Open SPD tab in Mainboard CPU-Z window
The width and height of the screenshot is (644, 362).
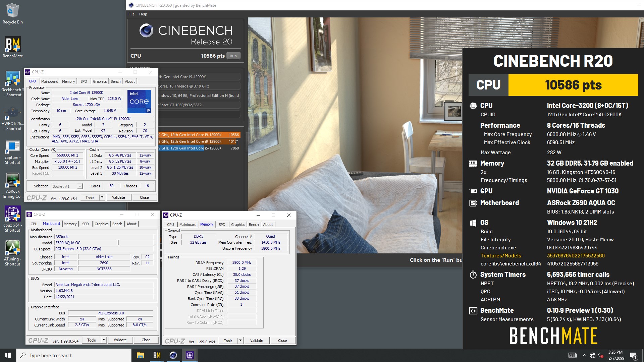[86, 224]
